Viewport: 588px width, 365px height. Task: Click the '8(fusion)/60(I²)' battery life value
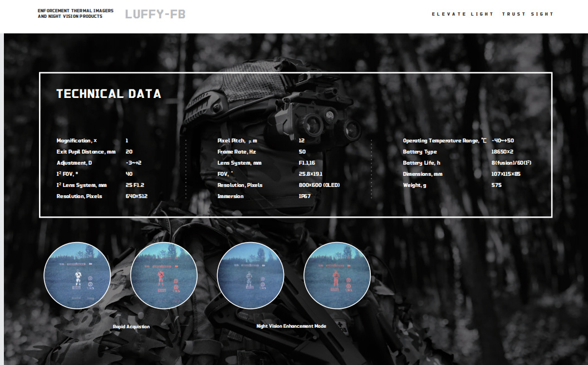tap(512, 162)
